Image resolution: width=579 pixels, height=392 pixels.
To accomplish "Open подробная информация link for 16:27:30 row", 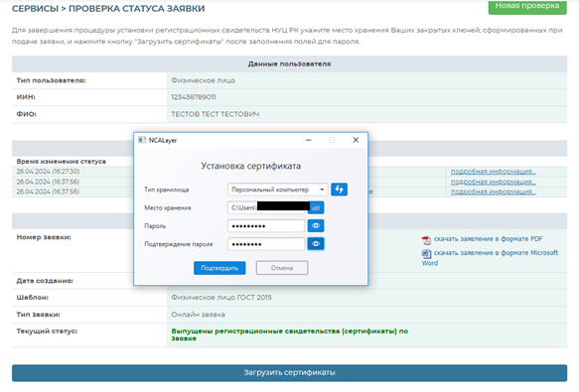I will (x=493, y=172).
